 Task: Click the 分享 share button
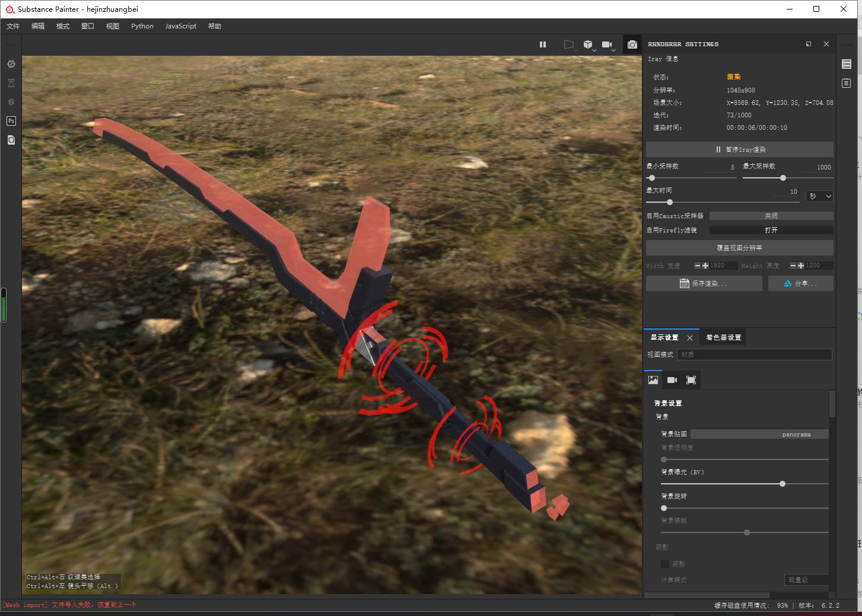800,283
